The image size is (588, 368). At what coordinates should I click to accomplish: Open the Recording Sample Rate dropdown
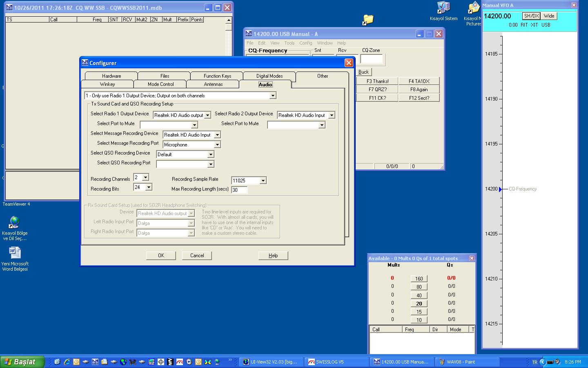pos(263,181)
